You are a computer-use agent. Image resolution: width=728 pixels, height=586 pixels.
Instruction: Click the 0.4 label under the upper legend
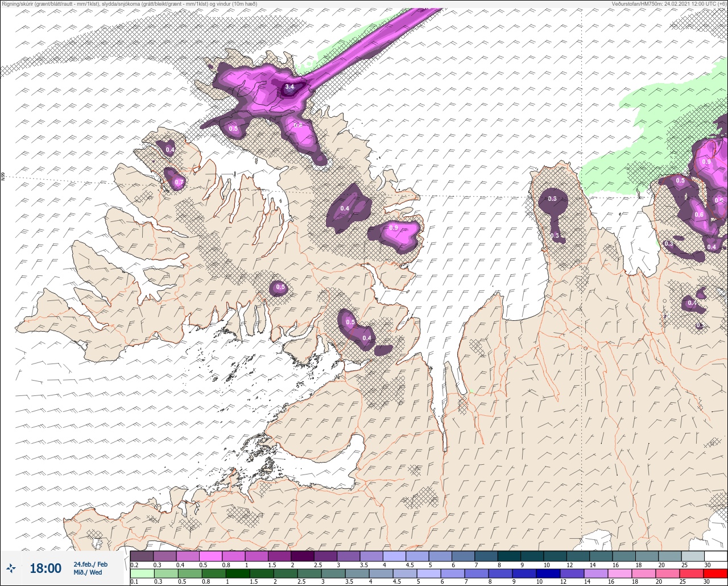click(180, 564)
